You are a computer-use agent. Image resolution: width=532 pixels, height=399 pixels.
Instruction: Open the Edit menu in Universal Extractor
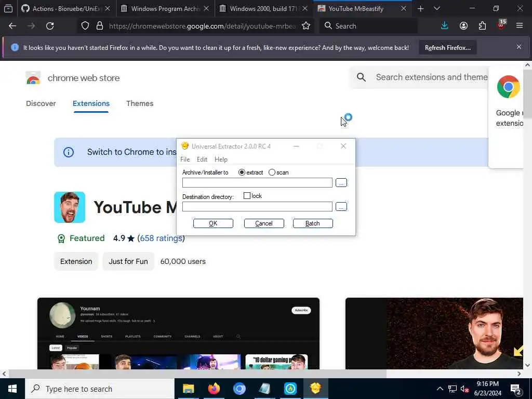click(202, 159)
